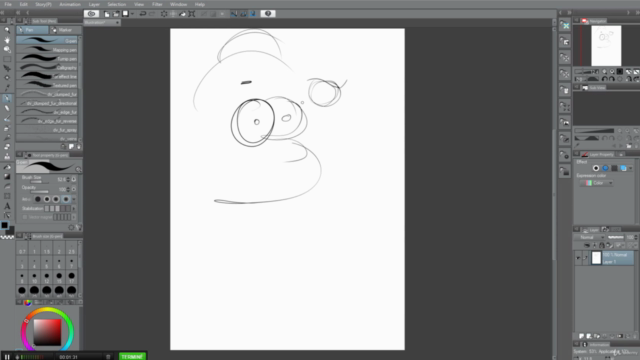This screenshot has width=640, height=360.
Task: Click the brush preview magnifier icon
Action: pyautogui.click(x=78, y=169)
